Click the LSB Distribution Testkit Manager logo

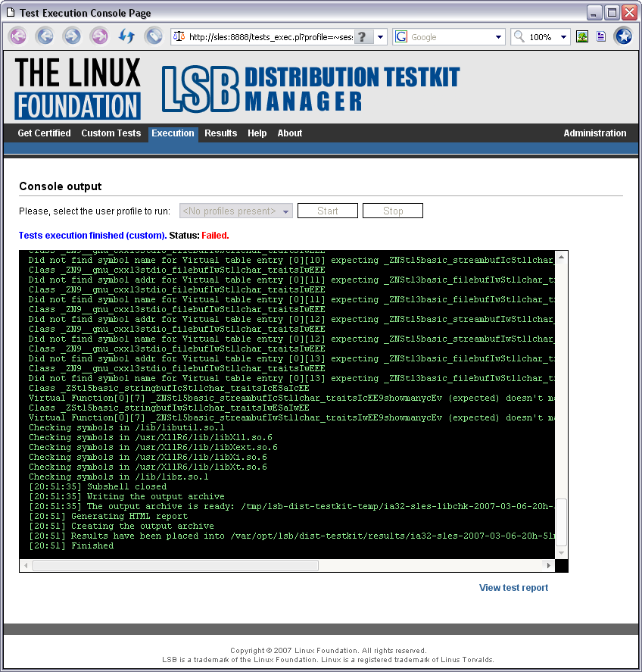point(310,89)
